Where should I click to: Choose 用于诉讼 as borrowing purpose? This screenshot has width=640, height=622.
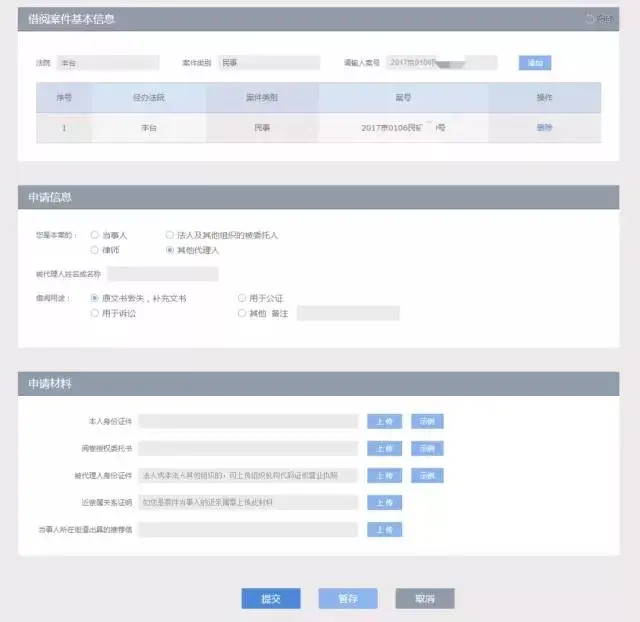[x=95, y=313]
